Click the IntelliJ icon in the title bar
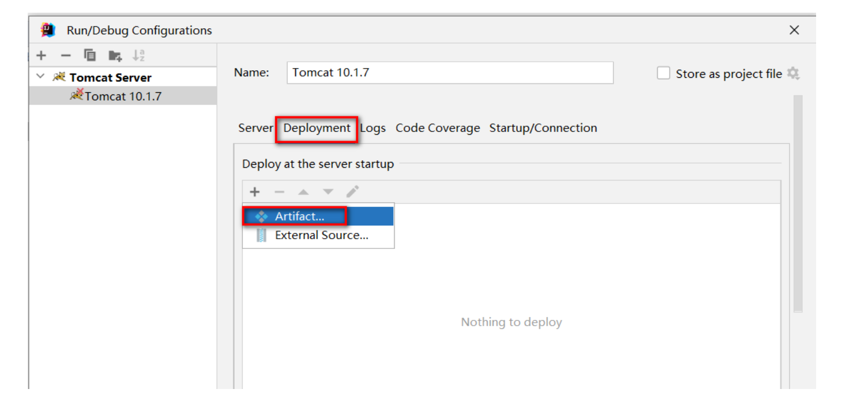This screenshot has width=868, height=404. (x=48, y=30)
